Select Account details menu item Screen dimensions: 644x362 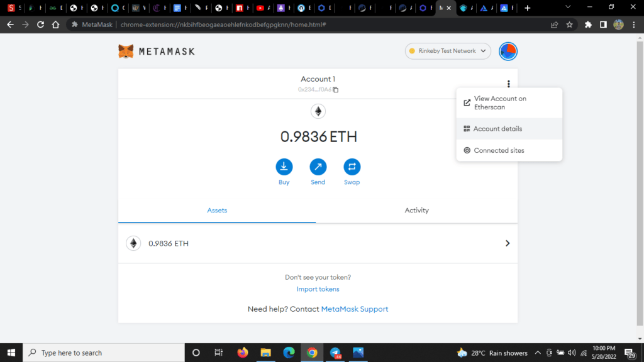509,129
